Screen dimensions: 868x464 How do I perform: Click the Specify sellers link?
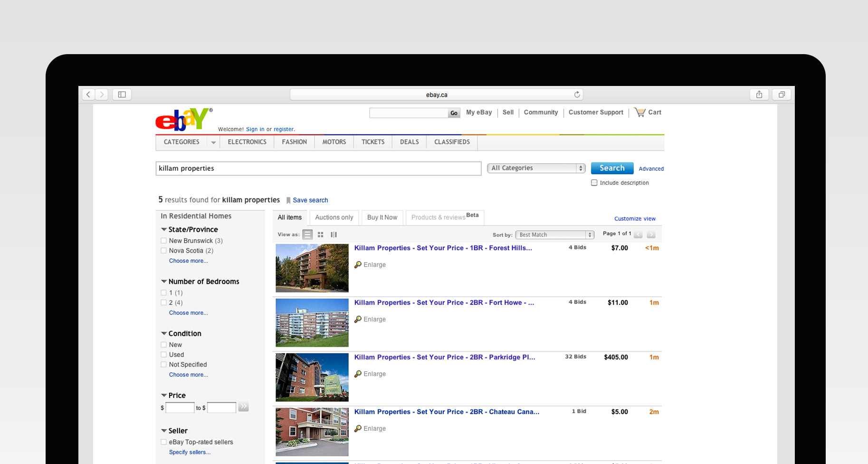(x=190, y=453)
